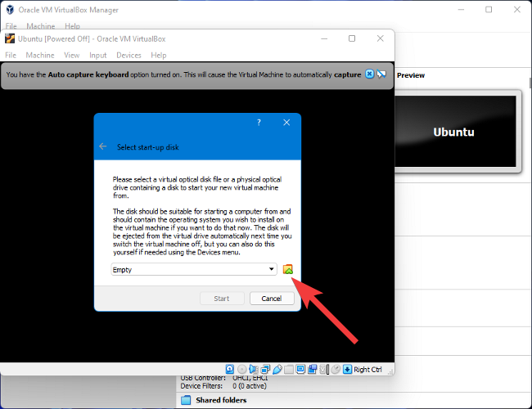Screen dimensions: 532x409
Task: Open the VirtualBox Manager Help menu
Action: [x=72, y=26]
